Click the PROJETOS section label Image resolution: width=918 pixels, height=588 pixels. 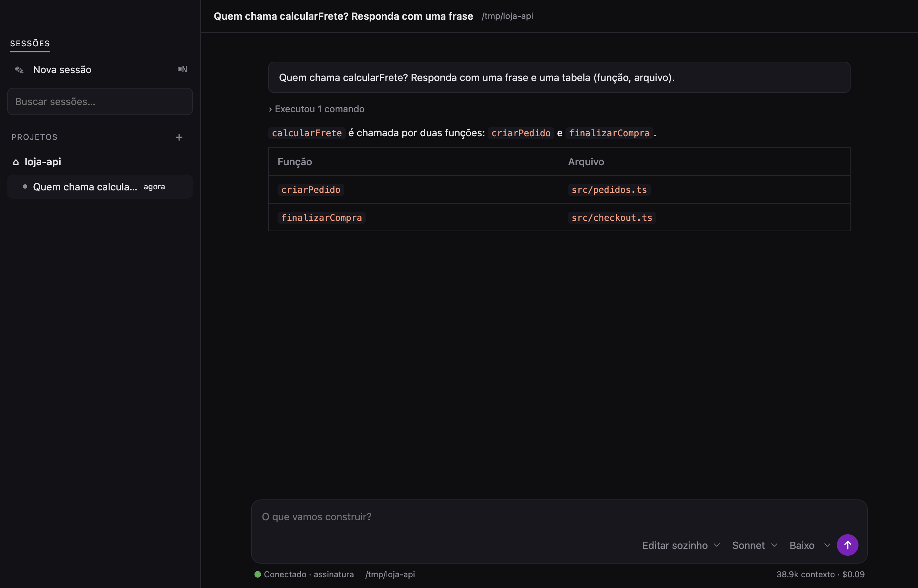[34, 137]
